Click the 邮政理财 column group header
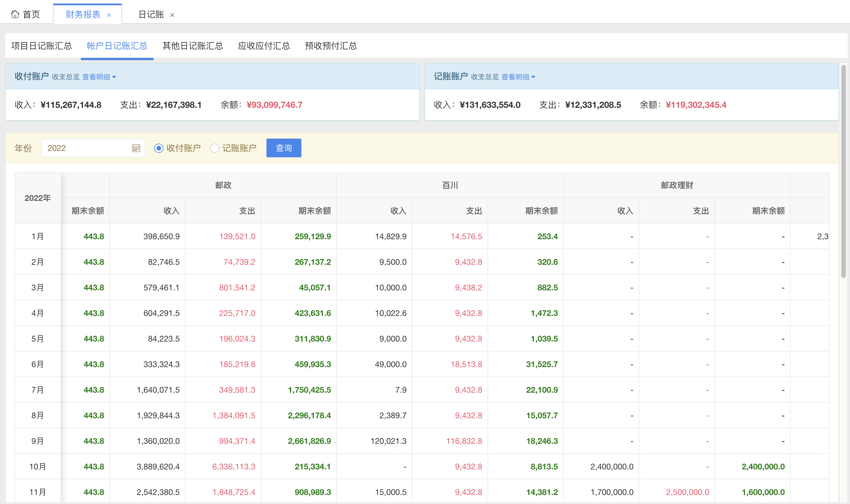850x504 pixels. (x=677, y=185)
